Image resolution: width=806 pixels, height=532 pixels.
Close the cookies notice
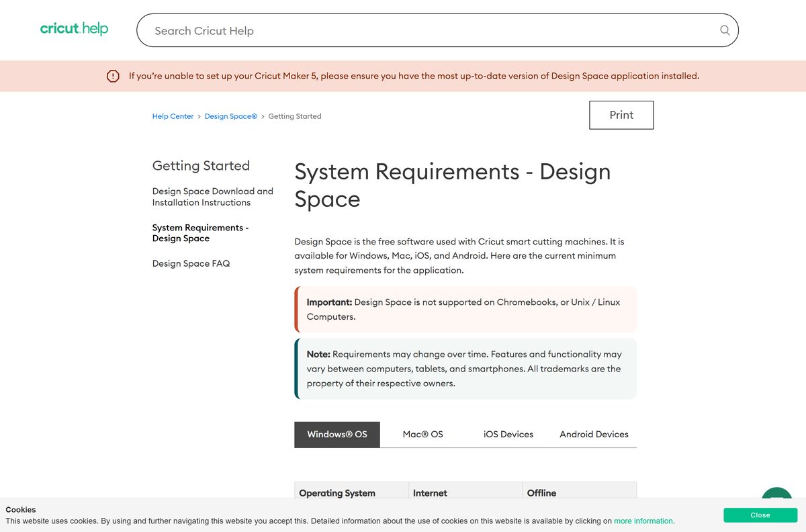tap(760, 515)
